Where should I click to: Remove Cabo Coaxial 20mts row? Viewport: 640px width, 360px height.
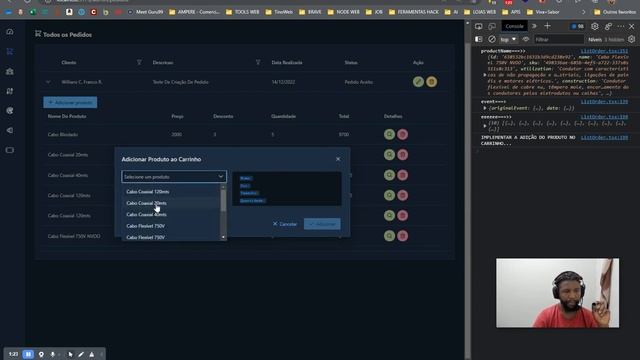pos(402,155)
